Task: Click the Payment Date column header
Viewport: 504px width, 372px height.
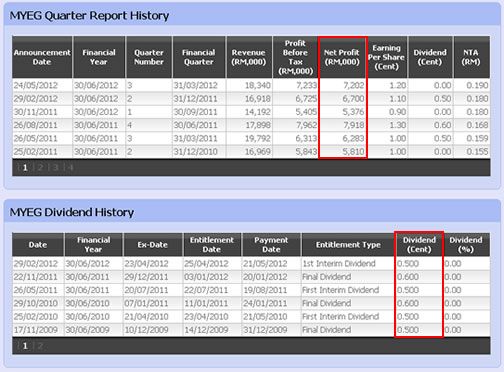Action: click(271, 245)
